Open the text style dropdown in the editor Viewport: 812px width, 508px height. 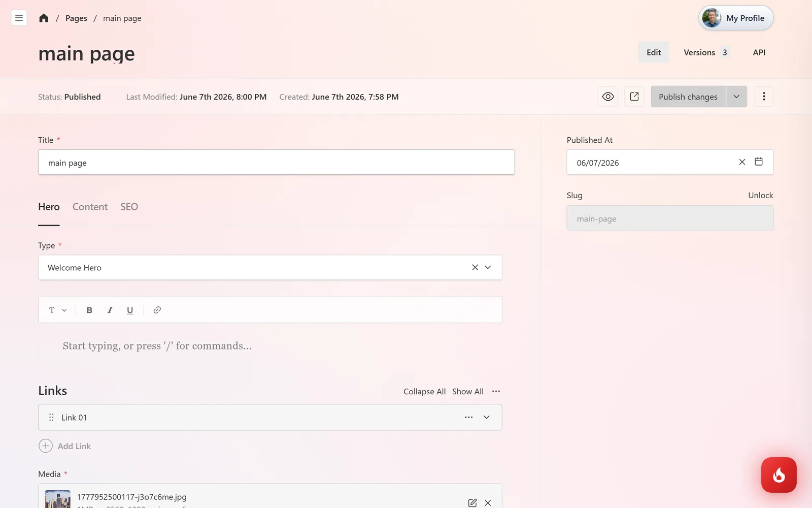[57, 310]
